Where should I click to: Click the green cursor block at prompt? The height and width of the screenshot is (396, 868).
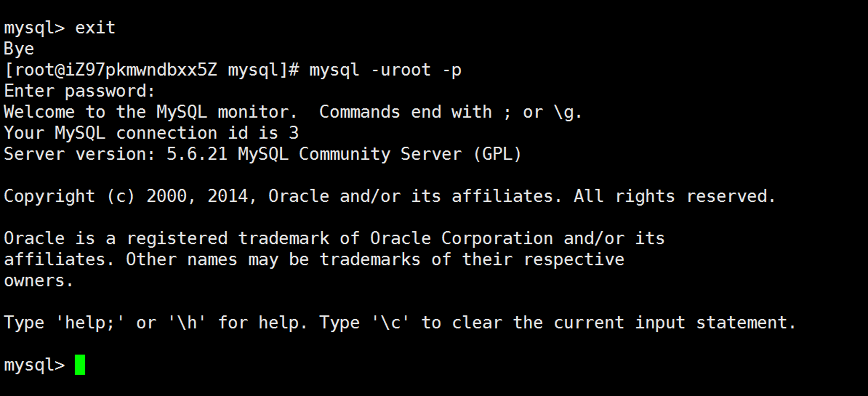(80, 365)
